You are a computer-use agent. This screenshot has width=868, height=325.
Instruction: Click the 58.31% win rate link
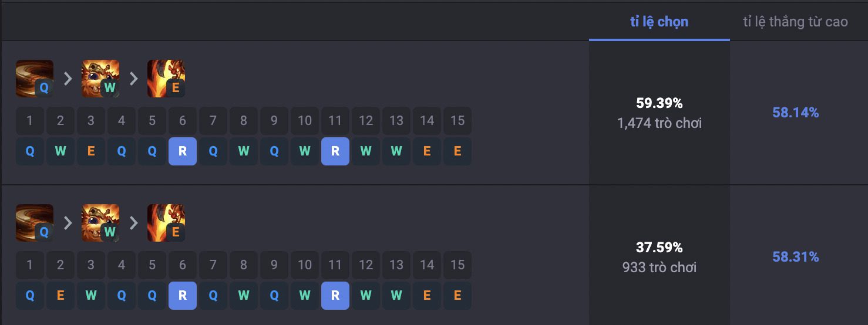click(x=796, y=257)
